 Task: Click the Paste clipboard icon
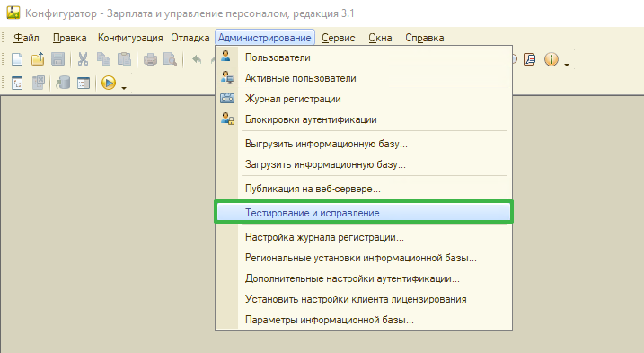pos(124,59)
